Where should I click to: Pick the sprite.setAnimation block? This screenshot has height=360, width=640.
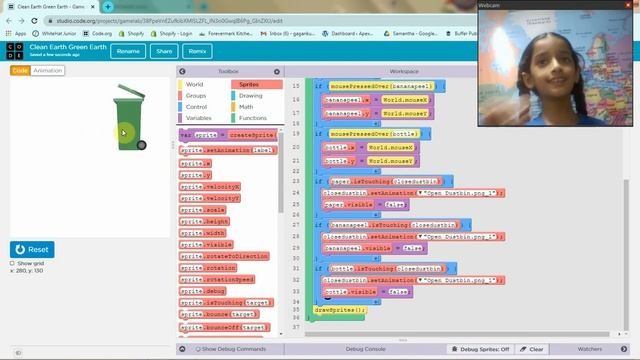[228, 150]
